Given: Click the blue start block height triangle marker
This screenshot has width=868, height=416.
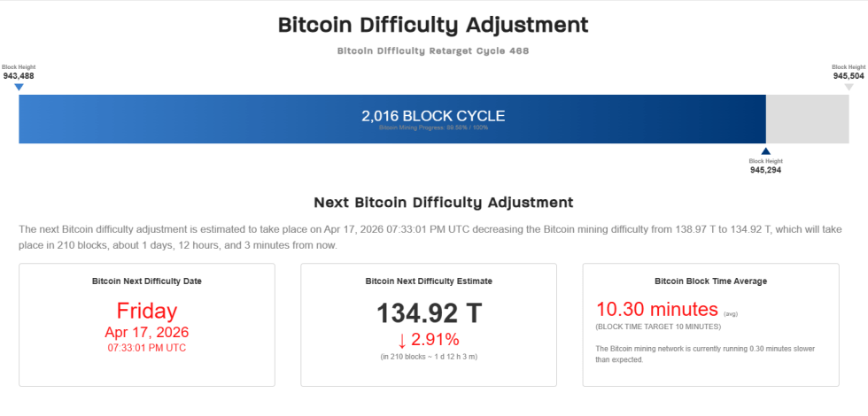Looking at the screenshot, I should 19,87.
